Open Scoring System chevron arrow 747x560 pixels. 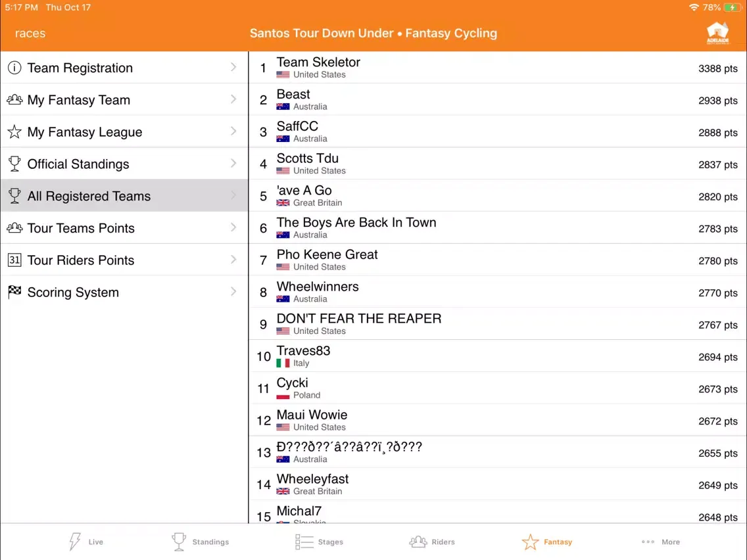coord(233,291)
